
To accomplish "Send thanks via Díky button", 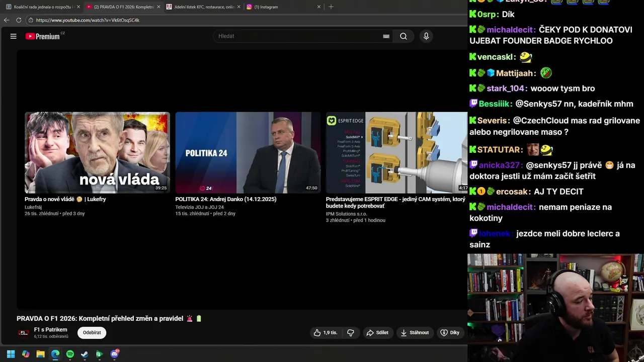I will click(450, 332).
